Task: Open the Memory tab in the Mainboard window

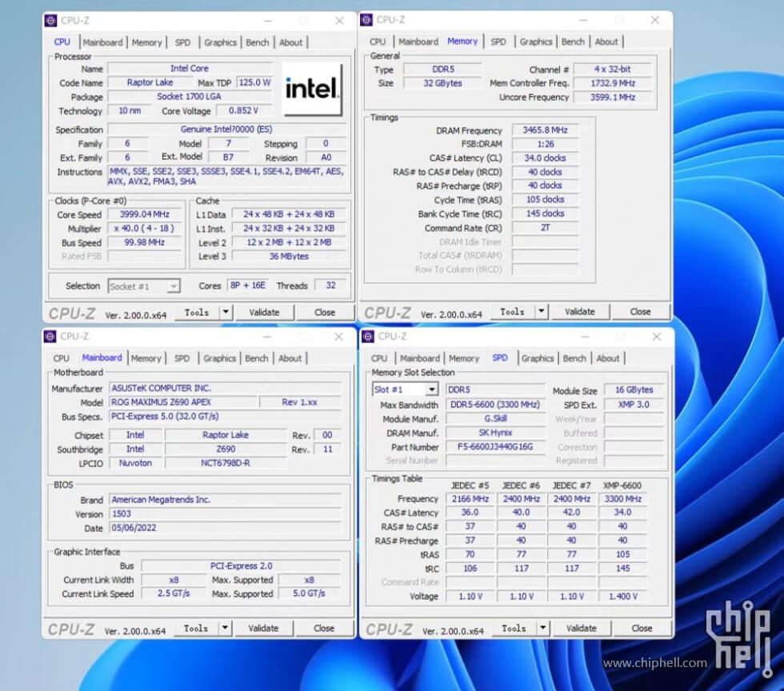Action: (146, 357)
